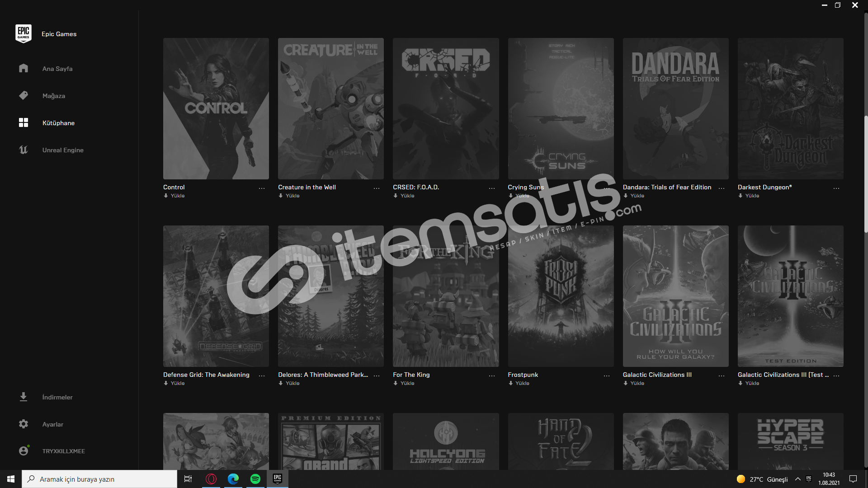Open For The King ellipsis menu

(492, 375)
